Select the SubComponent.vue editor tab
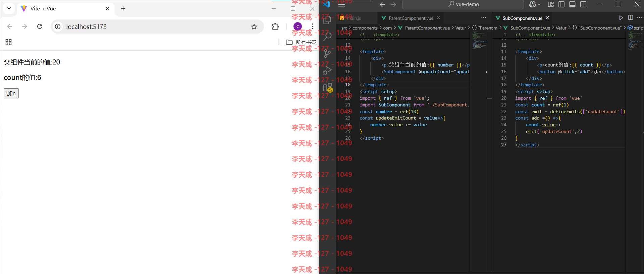The height and width of the screenshot is (274, 644). click(522, 18)
